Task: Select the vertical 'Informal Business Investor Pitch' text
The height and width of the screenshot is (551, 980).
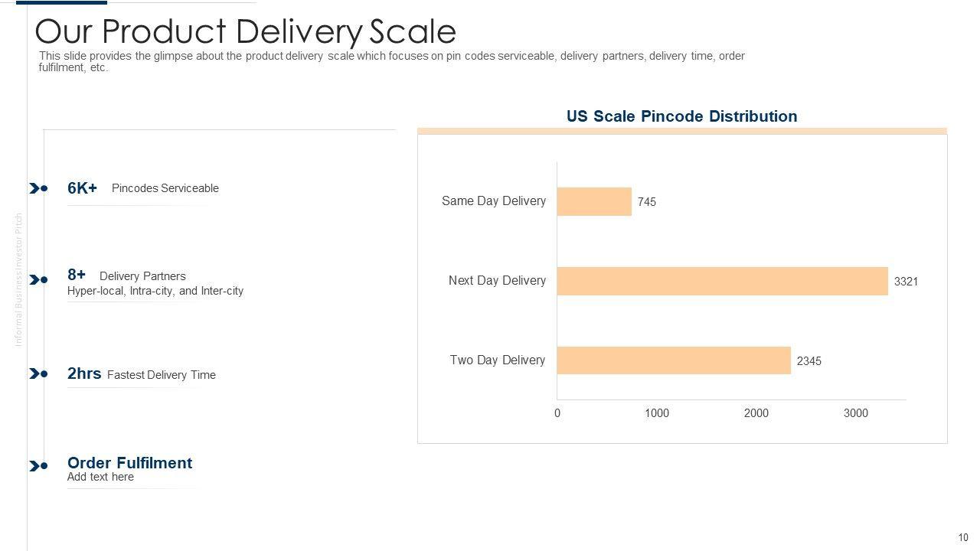Action: pos(19,279)
